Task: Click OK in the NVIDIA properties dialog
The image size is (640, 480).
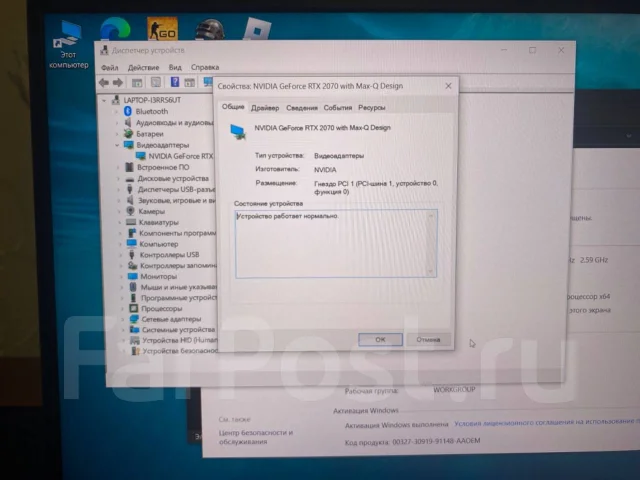Action: [380, 340]
